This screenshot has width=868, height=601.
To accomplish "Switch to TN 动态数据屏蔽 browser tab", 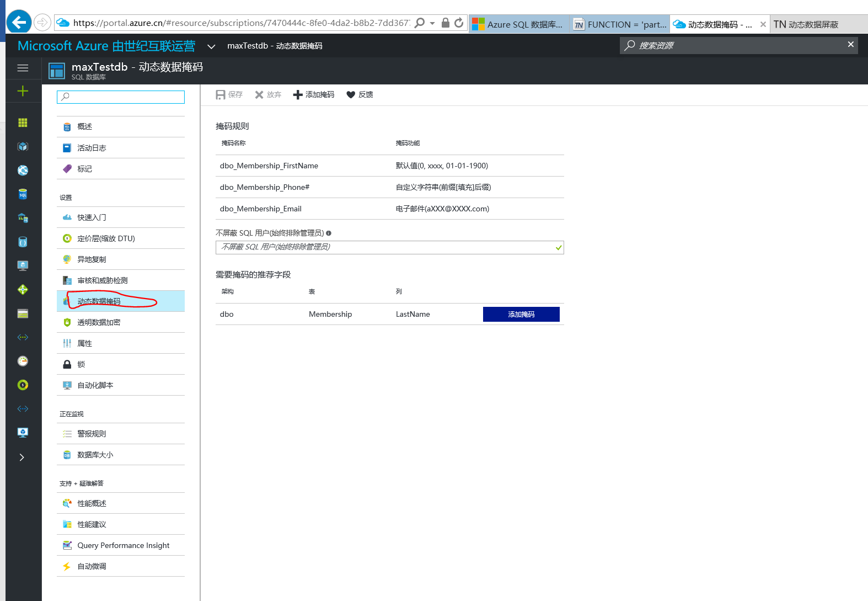I will (x=819, y=24).
